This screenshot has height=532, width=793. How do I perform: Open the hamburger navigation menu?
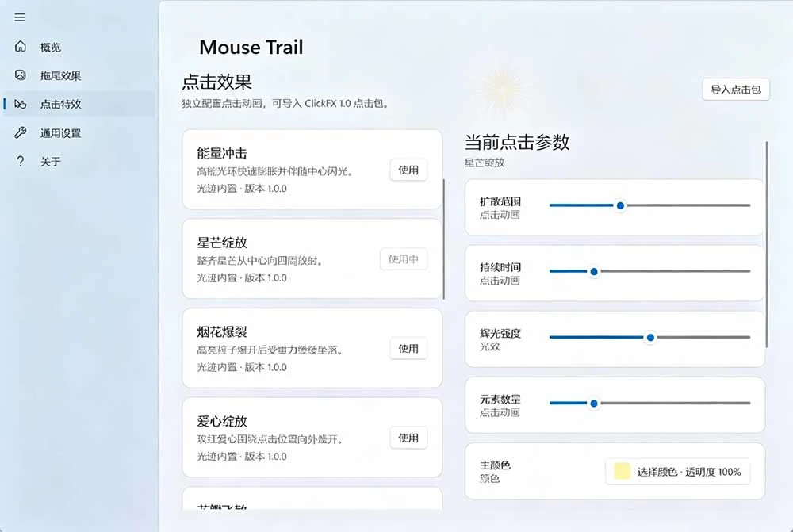click(20, 17)
